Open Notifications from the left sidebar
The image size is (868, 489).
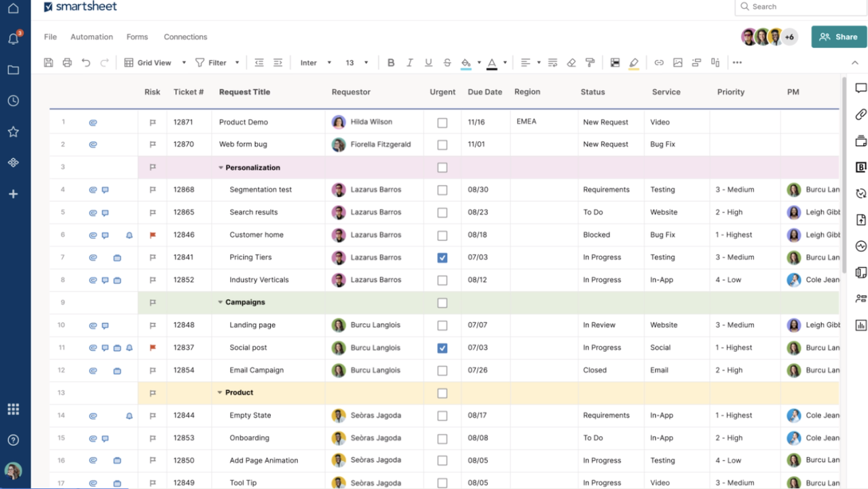pyautogui.click(x=13, y=39)
